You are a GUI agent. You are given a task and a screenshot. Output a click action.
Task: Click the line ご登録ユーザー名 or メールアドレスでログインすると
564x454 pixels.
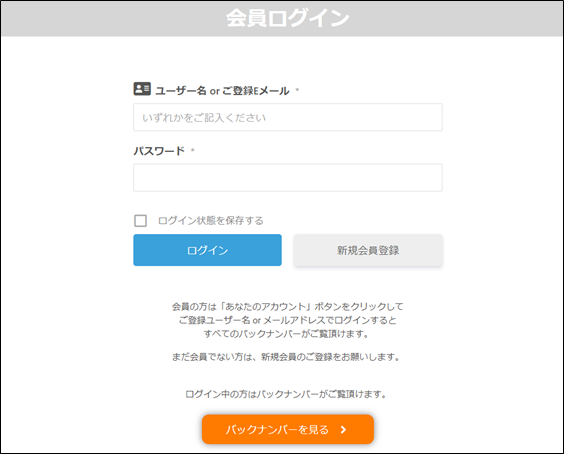coord(287,320)
